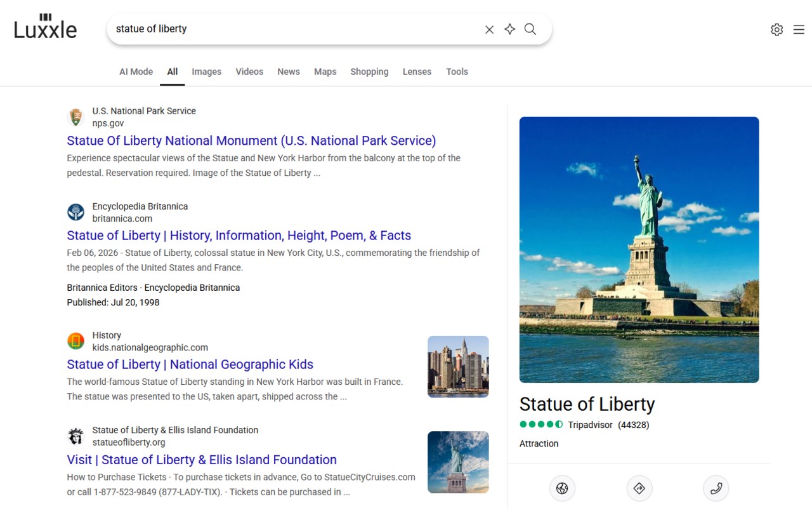
Task: Click the 'U.S. National Park Service' site name
Action: [144, 111]
